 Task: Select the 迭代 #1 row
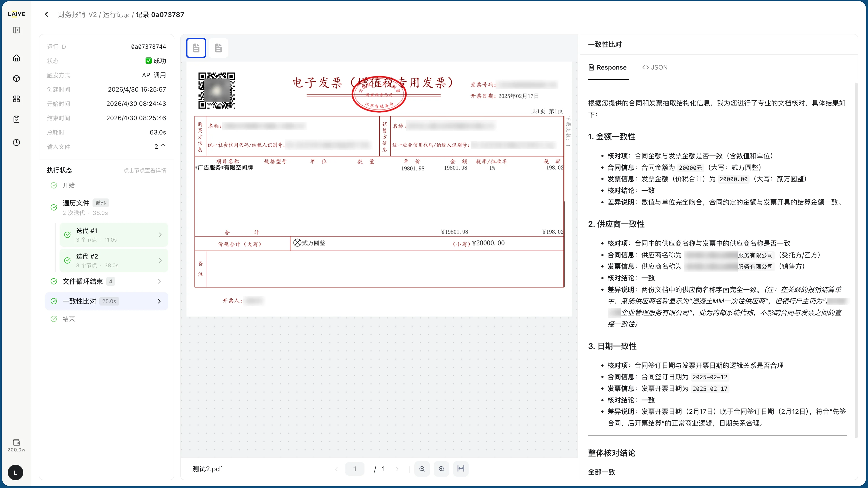point(114,235)
